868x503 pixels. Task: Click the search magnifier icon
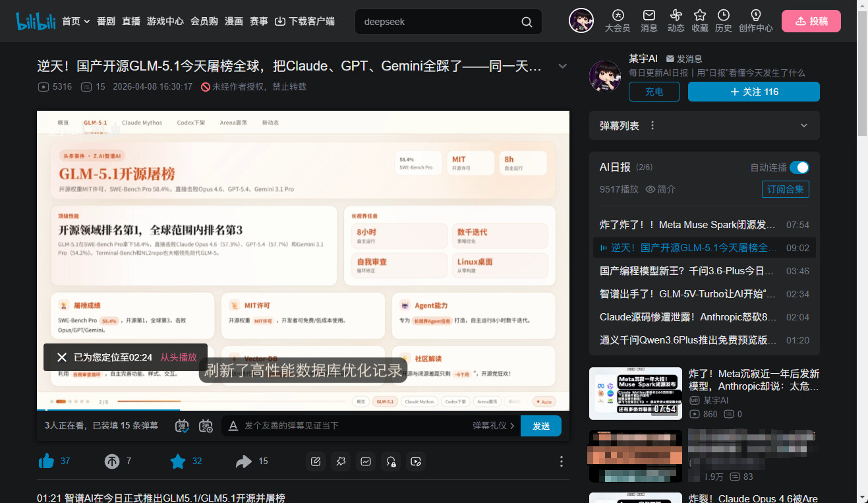coord(527,22)
